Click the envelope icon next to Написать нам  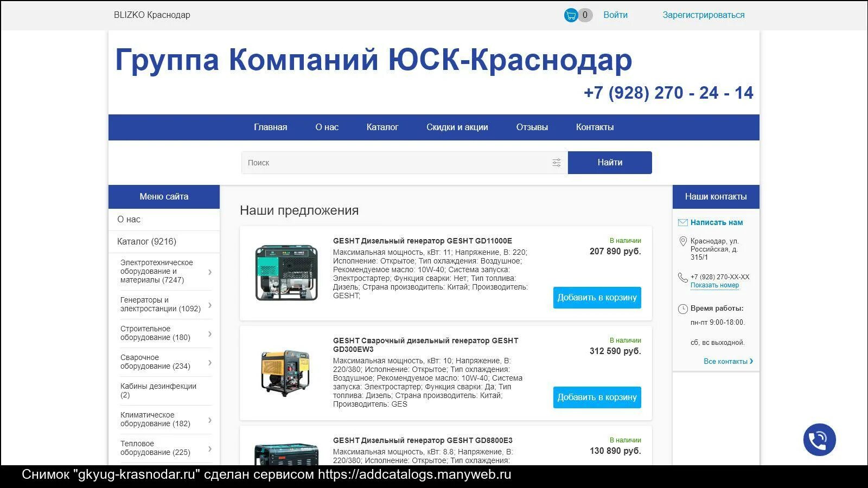tap(682, 222)
